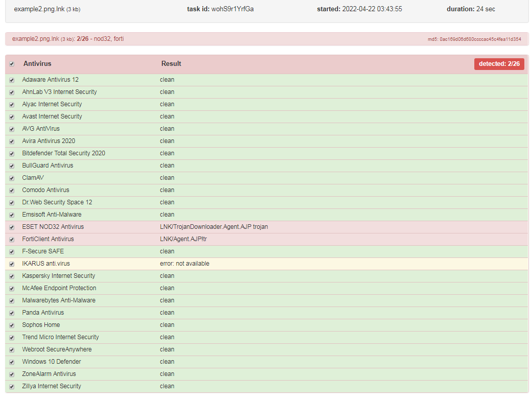This screenshot has height=400, width=532.
Task: Toggle Trend Micro Internet Security checkbox
Action: tap(12, 338)
